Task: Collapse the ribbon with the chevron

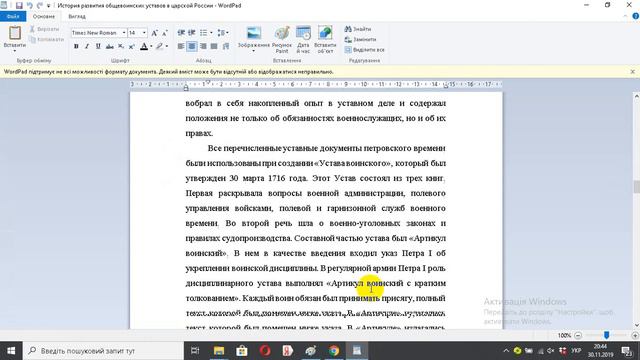Action: click(625, 16)
